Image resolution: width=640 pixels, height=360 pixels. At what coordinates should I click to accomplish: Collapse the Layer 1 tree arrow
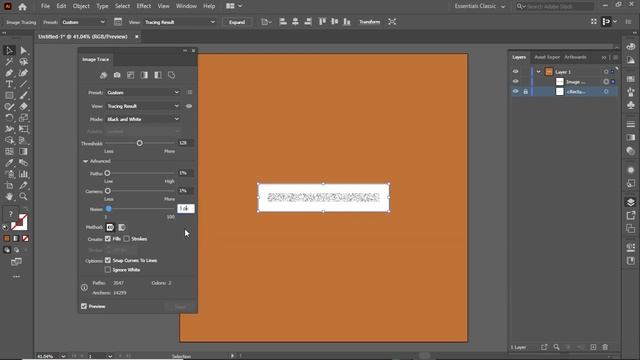(x=539, y=72)
